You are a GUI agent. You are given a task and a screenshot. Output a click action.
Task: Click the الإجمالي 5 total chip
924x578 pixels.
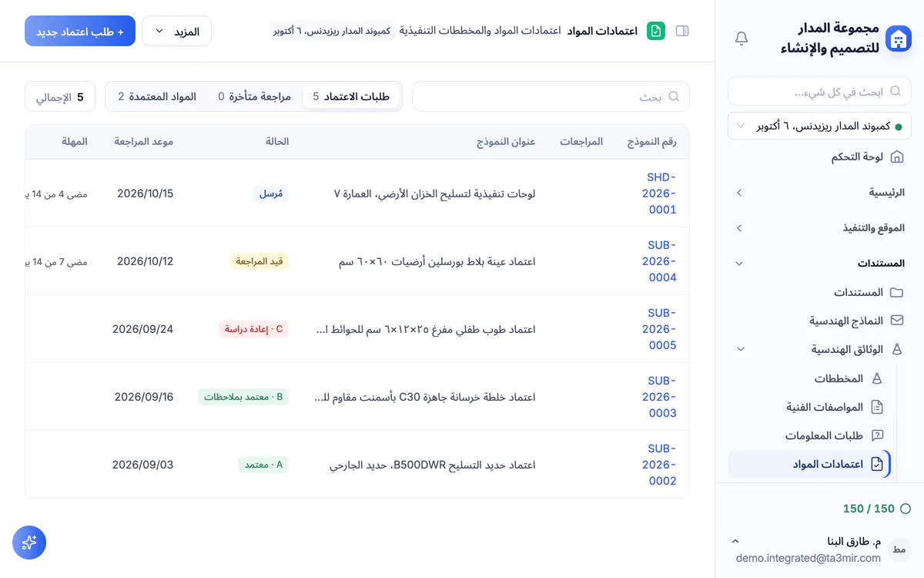[x=60, y=97]
